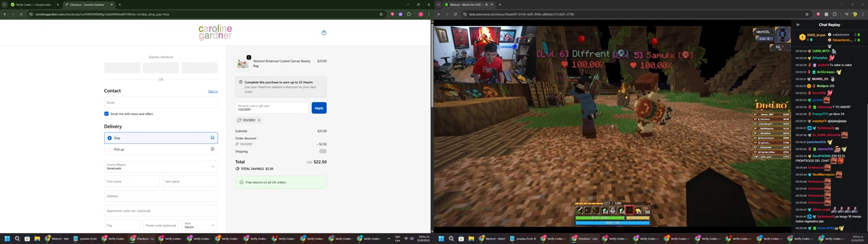The width and height of the screenshot is (868, 244).
Task: Remove the 10SORRY discount tag
Action: tap(259, 120)
